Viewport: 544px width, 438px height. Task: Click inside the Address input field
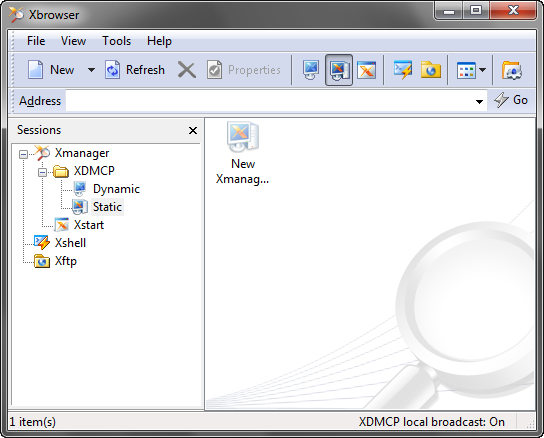tap(270, 101)
